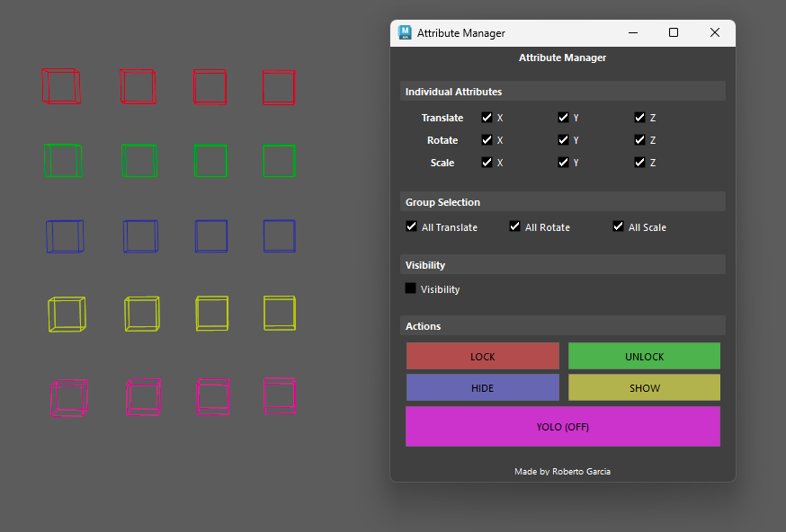Close the Attribute Manager window

[x=715, y=32]
